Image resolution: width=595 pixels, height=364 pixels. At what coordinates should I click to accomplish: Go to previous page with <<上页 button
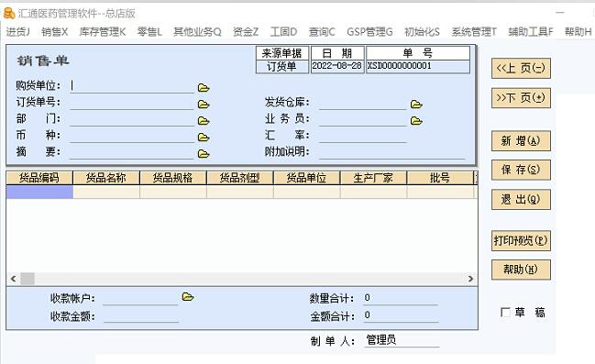click(x=521, y=69)
